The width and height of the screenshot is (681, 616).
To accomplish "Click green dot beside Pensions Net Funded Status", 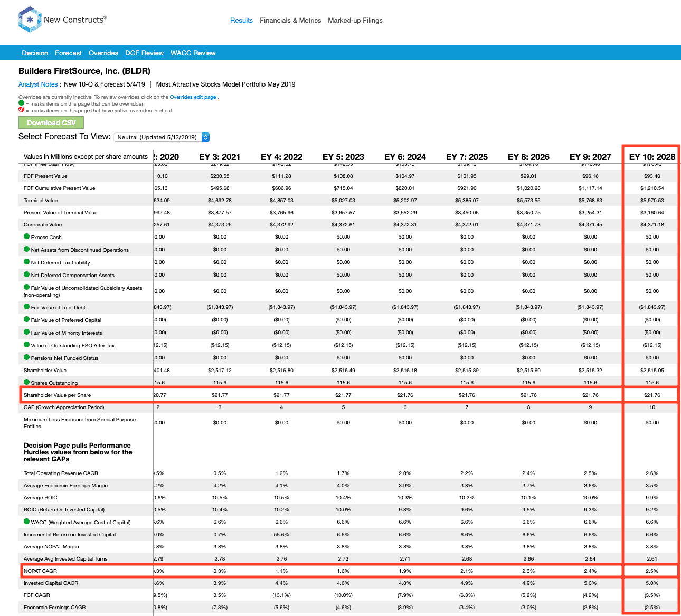I will (x=26, y=357).
